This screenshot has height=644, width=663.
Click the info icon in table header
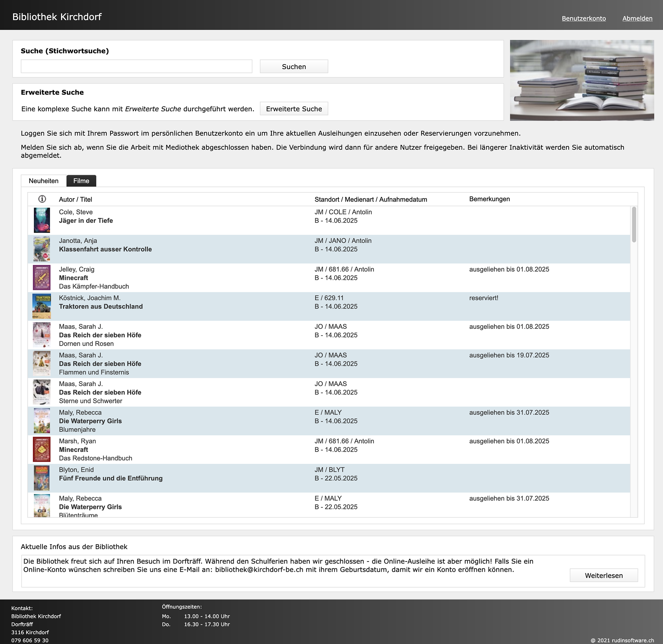pos(42,199)
